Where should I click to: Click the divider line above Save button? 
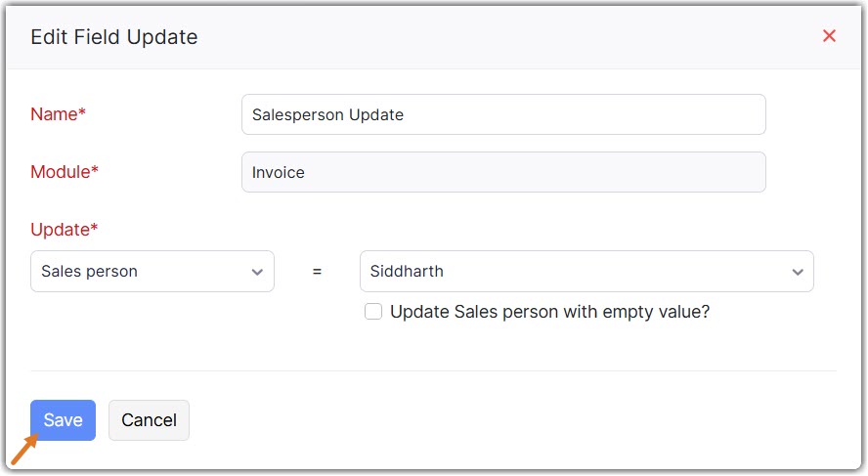click(433, 371)
